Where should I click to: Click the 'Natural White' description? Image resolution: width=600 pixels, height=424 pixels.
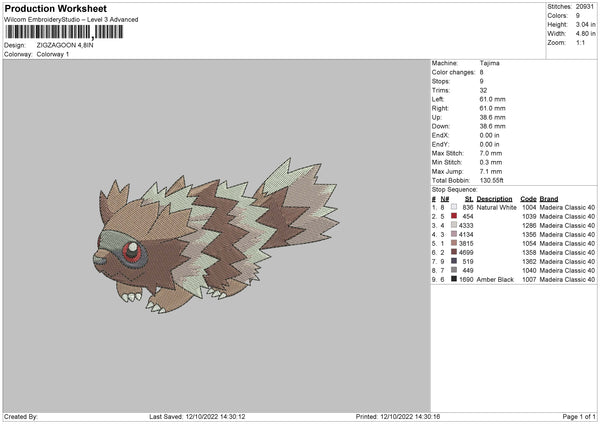click(497, 207)
